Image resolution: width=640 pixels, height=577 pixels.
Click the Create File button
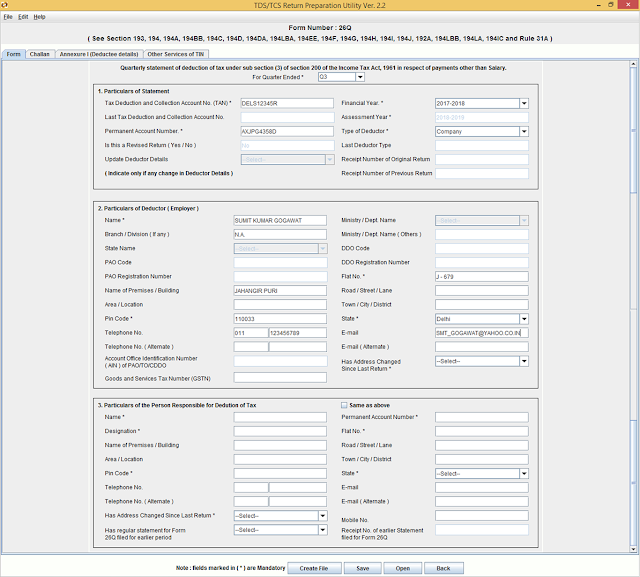click(314, 568)
